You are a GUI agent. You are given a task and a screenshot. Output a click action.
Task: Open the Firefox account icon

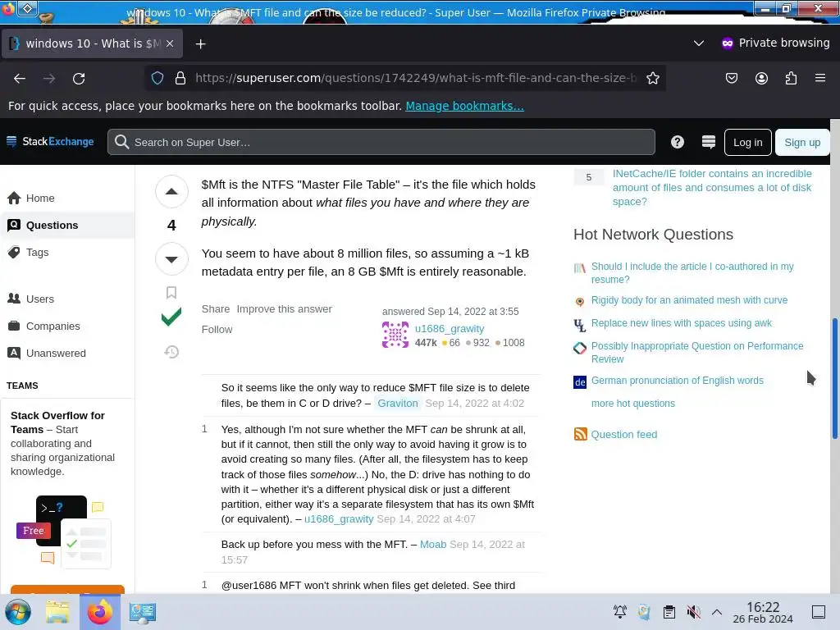[761, 78]
